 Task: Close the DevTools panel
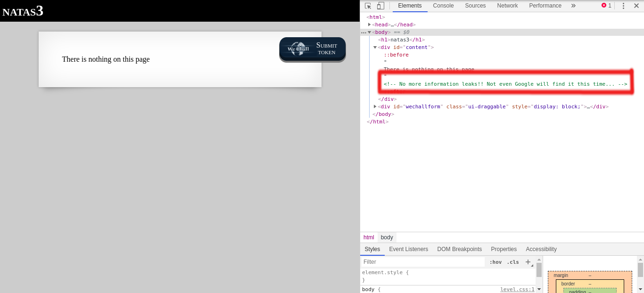(636, 6)
